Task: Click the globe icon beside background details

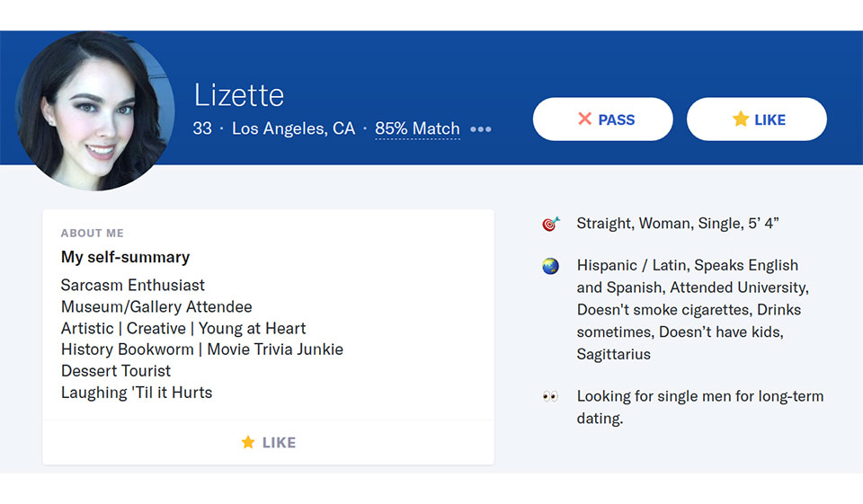Action: [550, 266]
